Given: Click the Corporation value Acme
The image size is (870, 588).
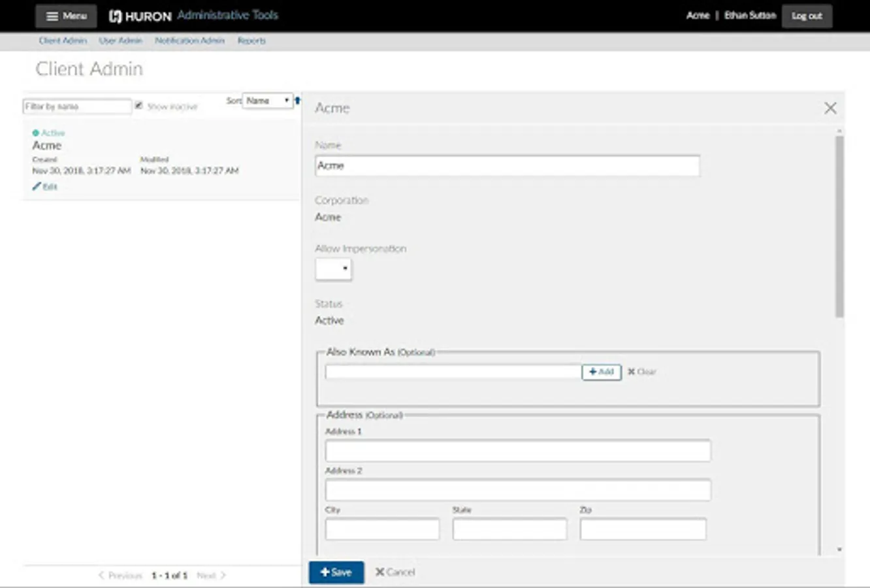Looking at the screenshot, I should [x=328, y=217].
